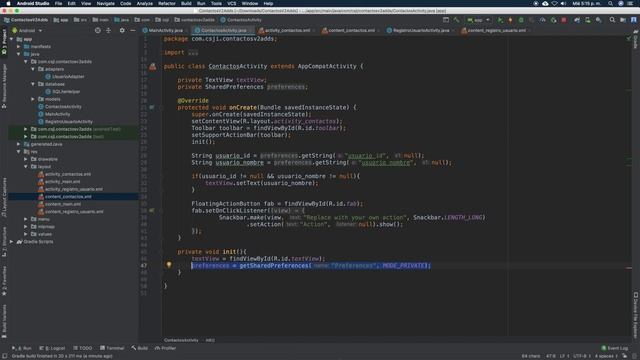
Task: Click the collapse all icon in Project panel
Action: 109,30
